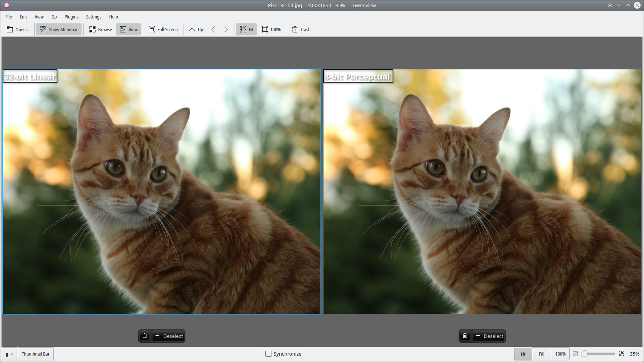
Task: Open the Plugins menu
Action: pos(71,17)
